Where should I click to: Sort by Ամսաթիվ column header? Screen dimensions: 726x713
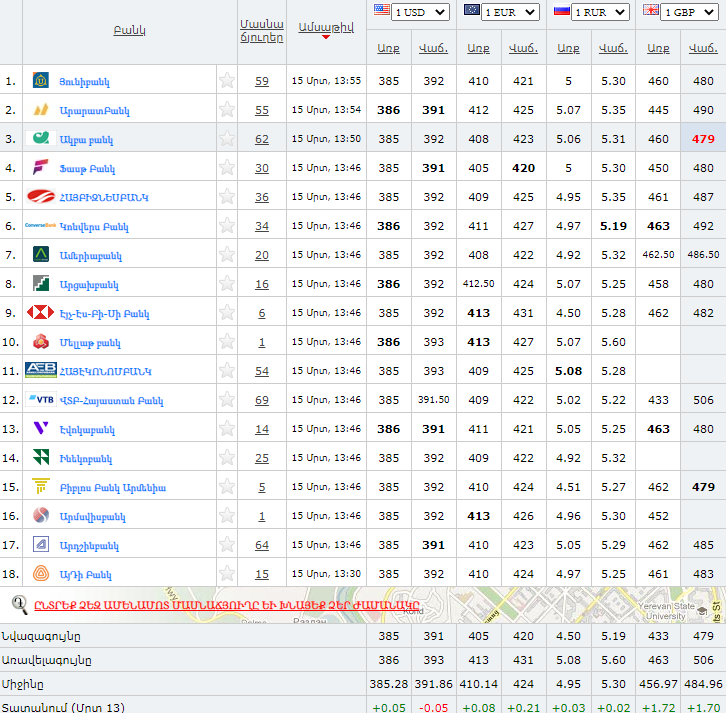[x=326, y=27]
